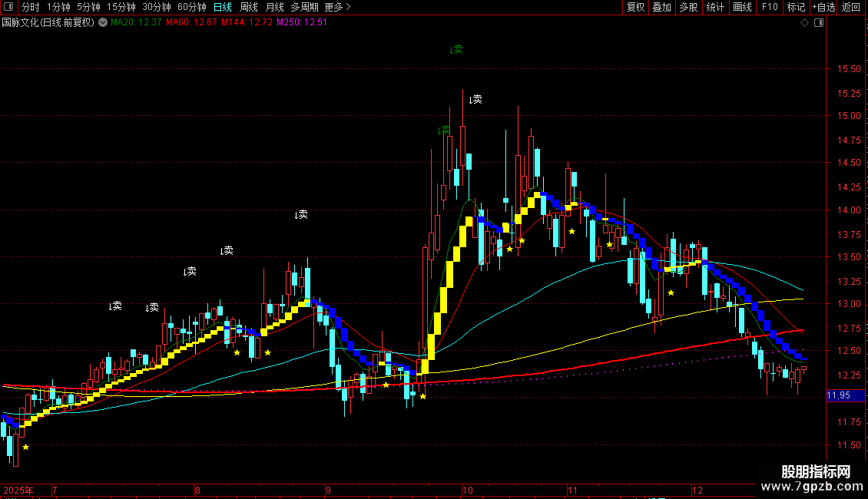Toggle the right side panel icon
868x499 pixels.
pos(819,23)
